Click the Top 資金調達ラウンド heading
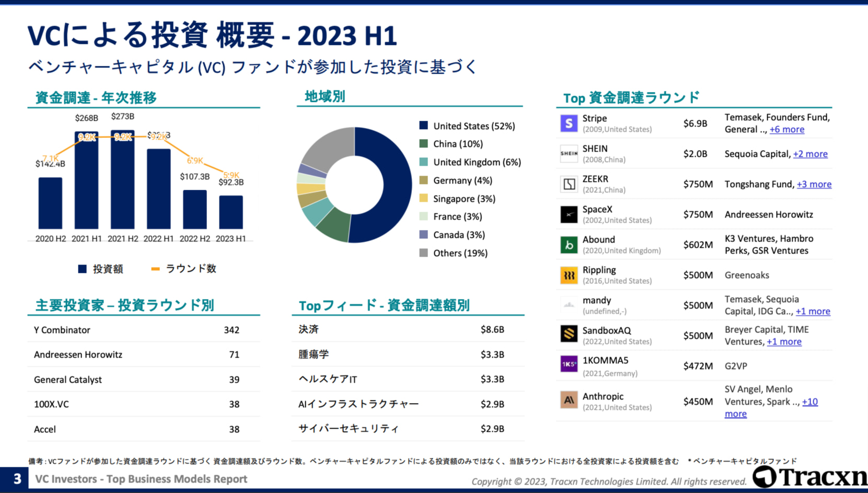868x493 pixels. click(x=631, y=97)
